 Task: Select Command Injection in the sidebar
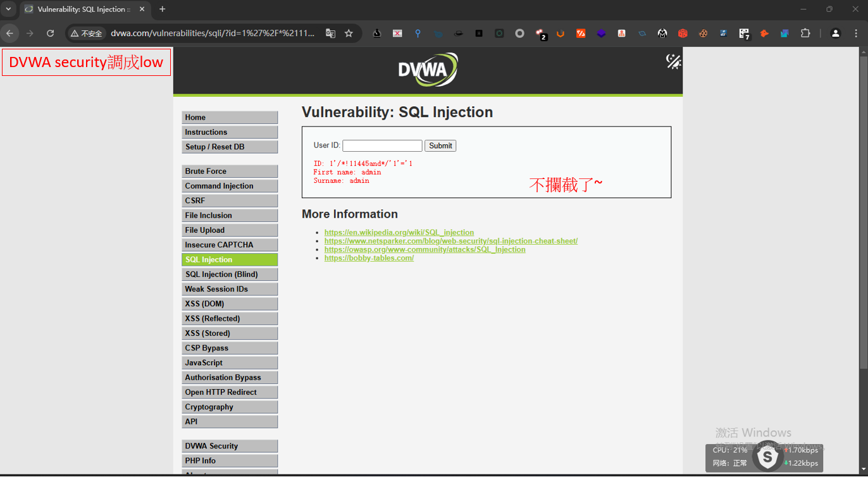(230, 186)
